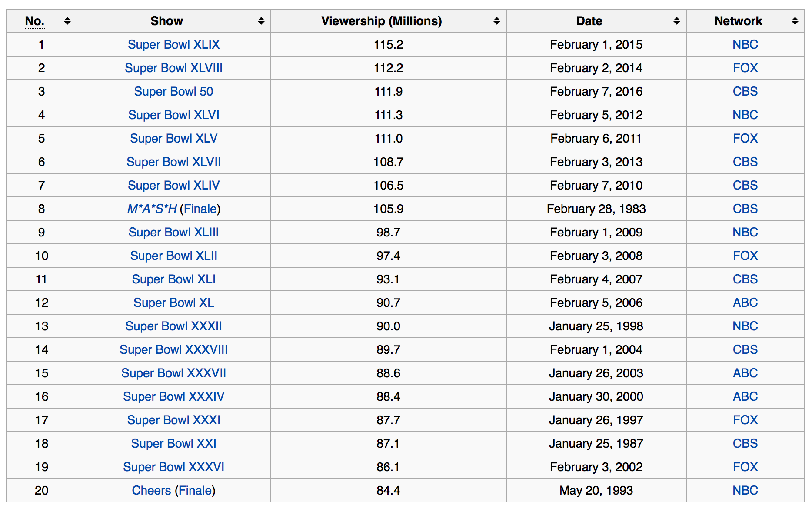Viewport: 812px width, 512px height.
Task: Sort table by Show column arrows
Action: pyautogui.click(x=261, y=21)
